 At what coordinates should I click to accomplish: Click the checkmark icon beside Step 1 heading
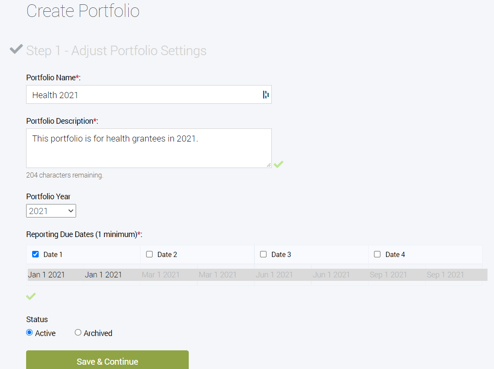pyautogui.click(x=16, y=49)
